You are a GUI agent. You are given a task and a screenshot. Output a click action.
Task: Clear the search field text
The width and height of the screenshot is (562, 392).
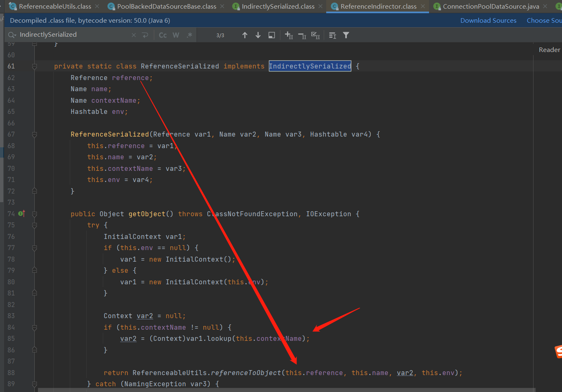tap(134, 35)
